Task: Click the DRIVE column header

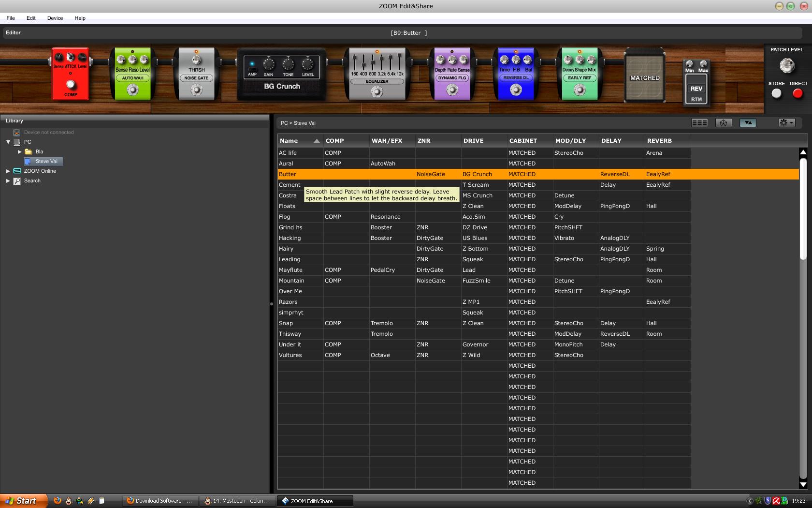Action: [484, 141]
